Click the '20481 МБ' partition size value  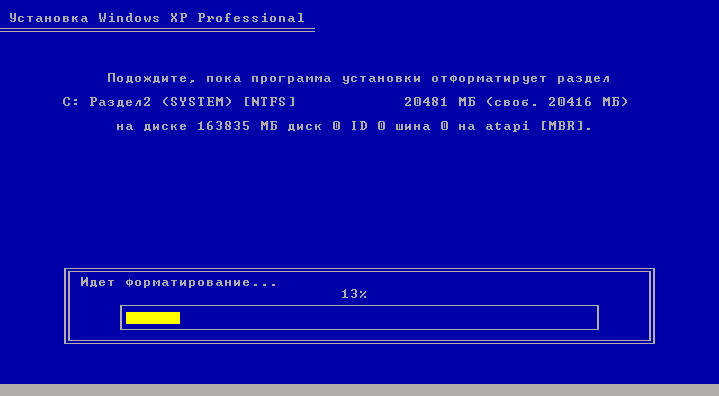point(440,102)
